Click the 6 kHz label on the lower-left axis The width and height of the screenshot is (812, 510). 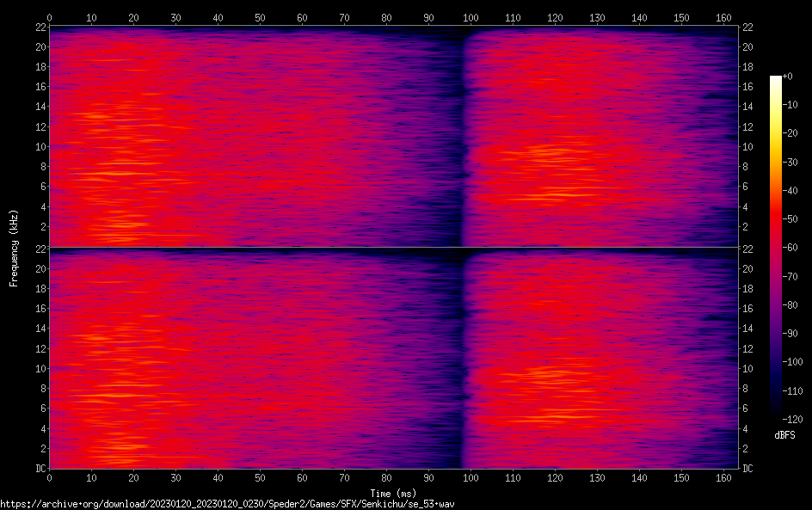(x=42, y=409)
